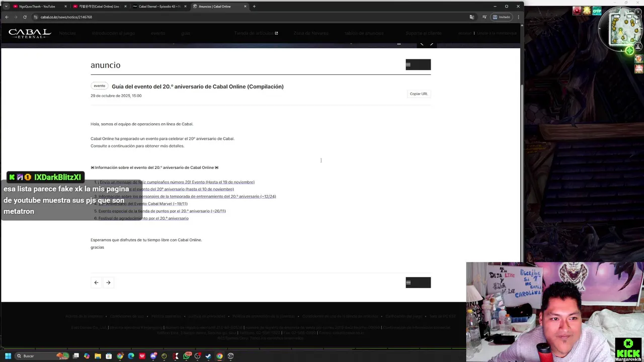Open Microsoft Edge from the taskbar
Viewport: 644px width, 362px height.
point(131,356)
